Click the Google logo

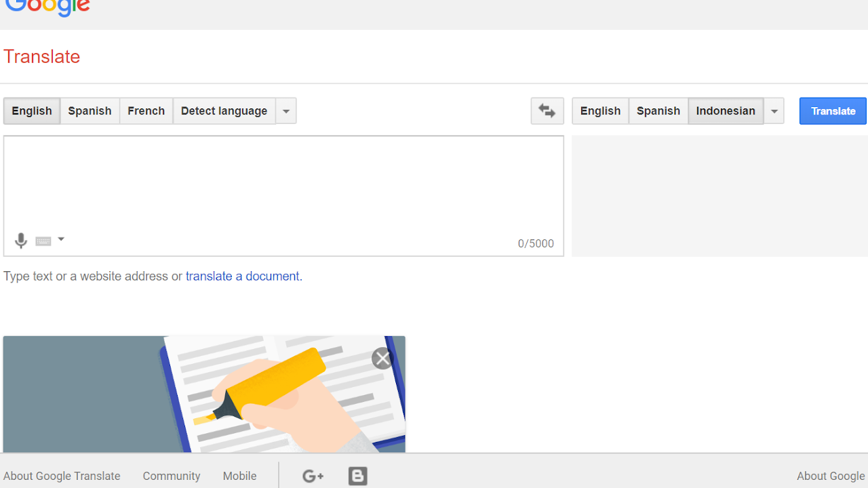(x=47, y=8)
